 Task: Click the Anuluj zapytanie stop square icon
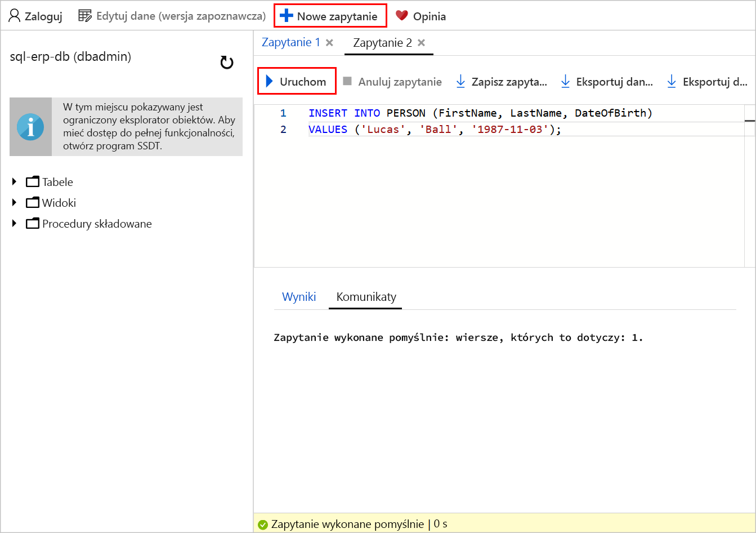point(347,82)
